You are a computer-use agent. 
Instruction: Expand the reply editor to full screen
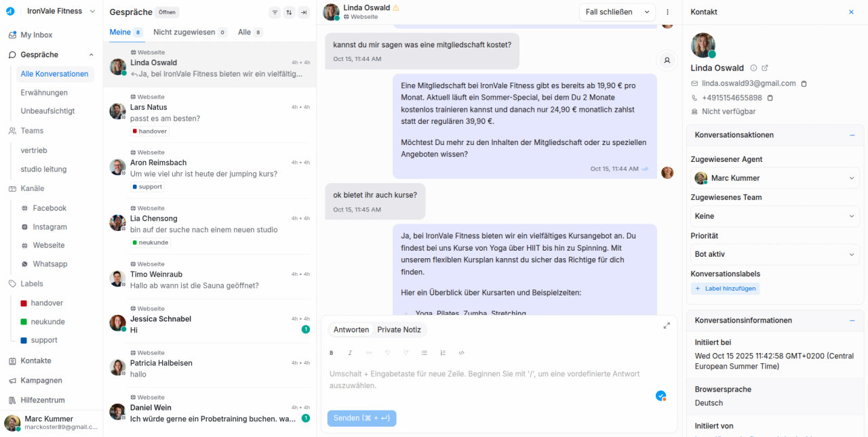[x=667, y=325]
